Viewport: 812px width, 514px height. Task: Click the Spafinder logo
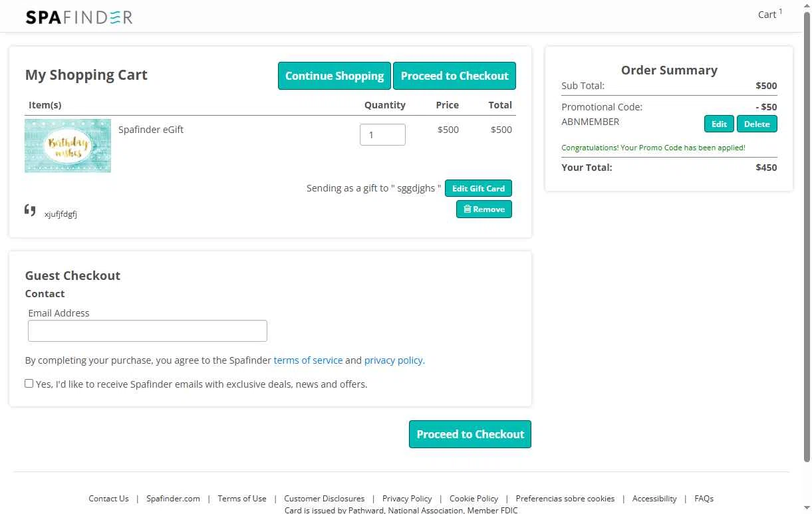point(79,17)
